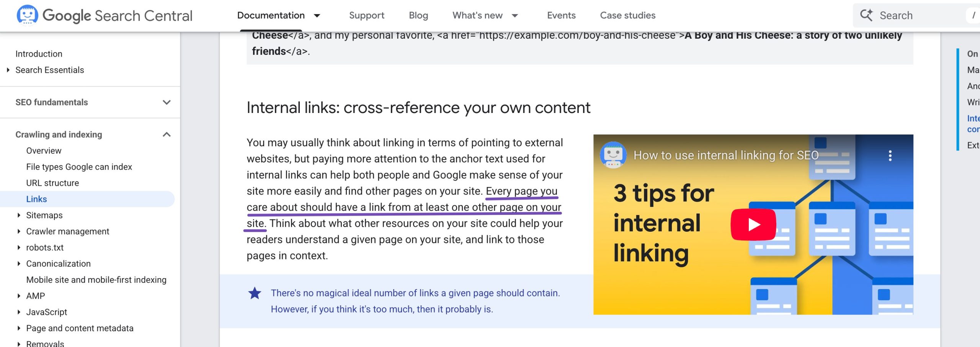Open the Support tab
980x347 pixels.
pyautogui.click(x=366, y=15)
